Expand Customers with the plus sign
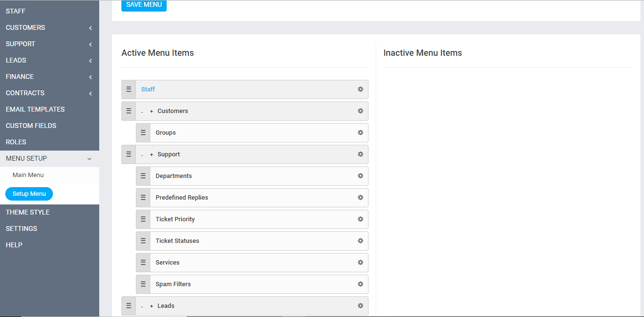The height and width of the screenshot is (317, 644). (151, 111)
